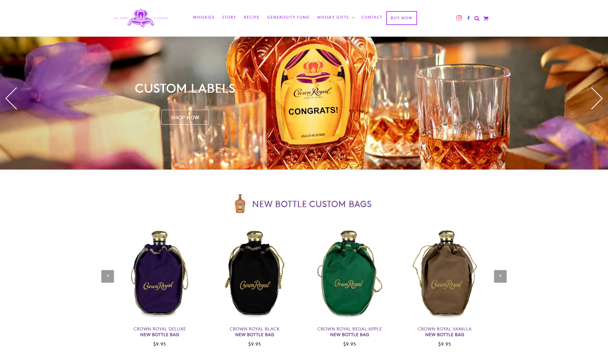Open the Generosity Fund menu item
Screen dimensions: 608x364
tap(288, 17)
